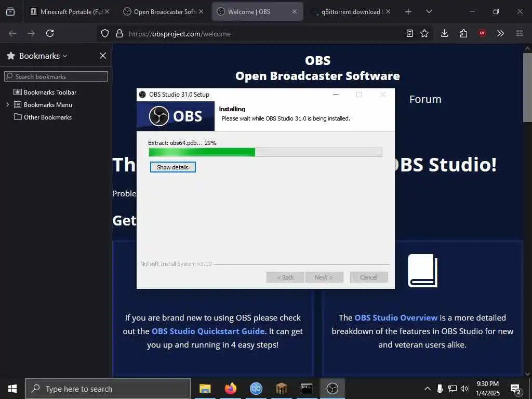Click Show details in OBS Setup

click(172, 167)
